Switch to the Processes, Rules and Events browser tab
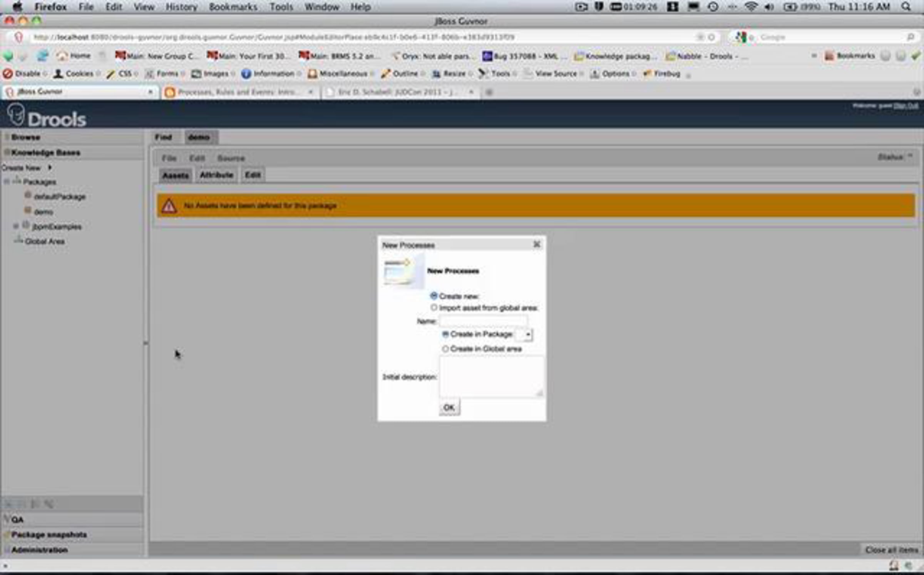 [x=239, y=92]
